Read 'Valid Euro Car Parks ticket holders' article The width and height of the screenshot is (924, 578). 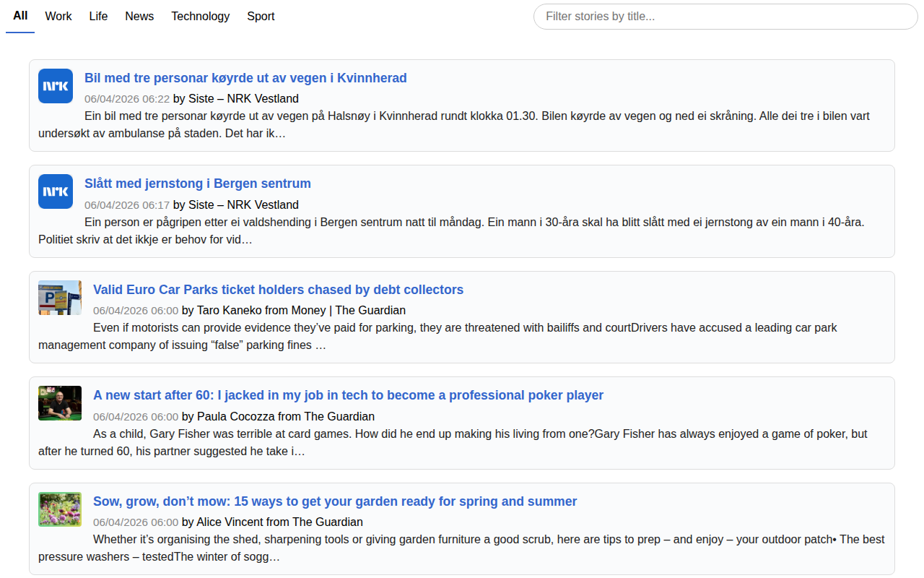pyautogui.click(x=278, y=290)
